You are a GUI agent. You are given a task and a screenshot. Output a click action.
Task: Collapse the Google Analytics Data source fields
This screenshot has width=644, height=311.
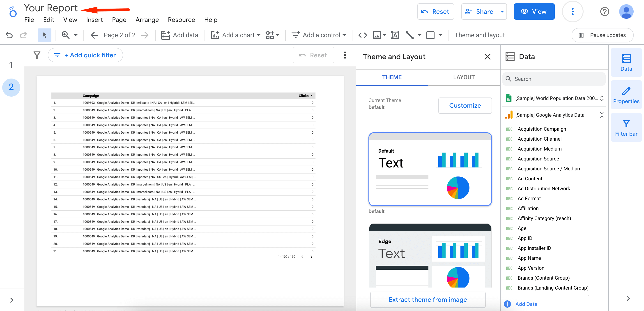point(602,115)
